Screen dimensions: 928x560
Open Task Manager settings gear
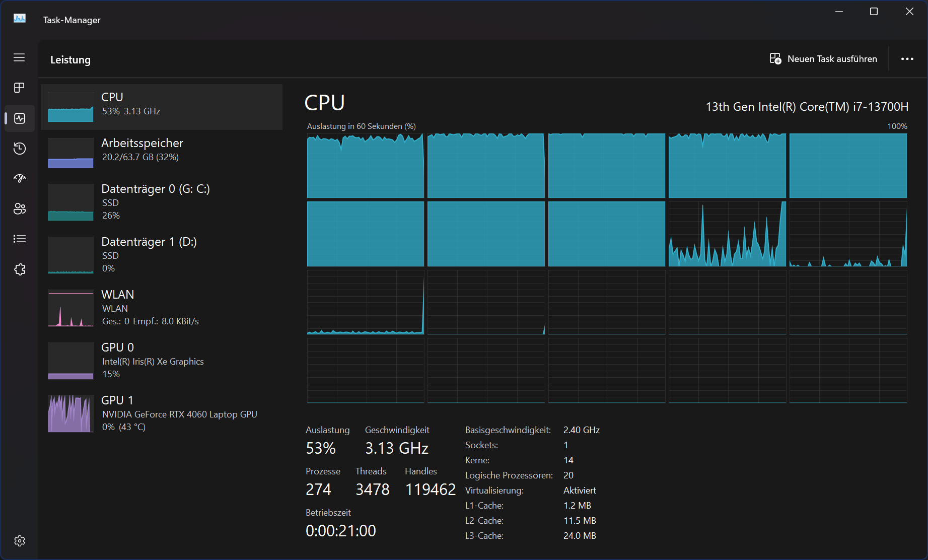[19, 541]
